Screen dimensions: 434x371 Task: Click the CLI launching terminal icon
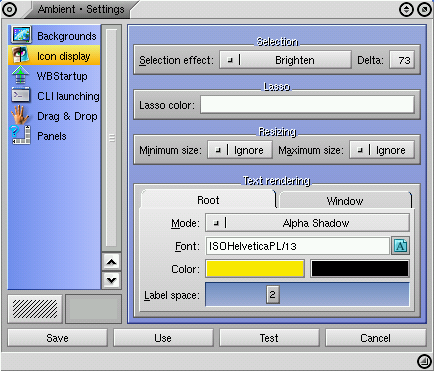[x=21, y=95]
